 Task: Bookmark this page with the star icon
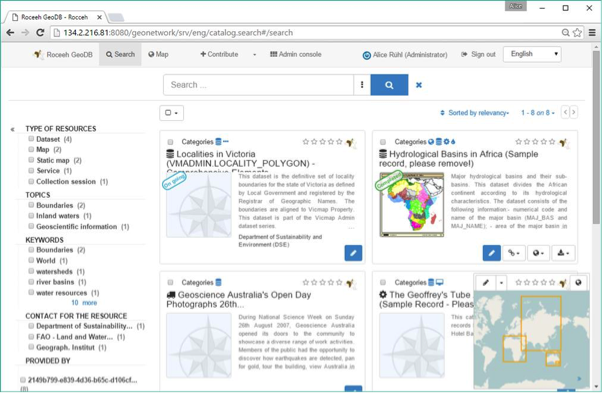click(x=577, y=33)
